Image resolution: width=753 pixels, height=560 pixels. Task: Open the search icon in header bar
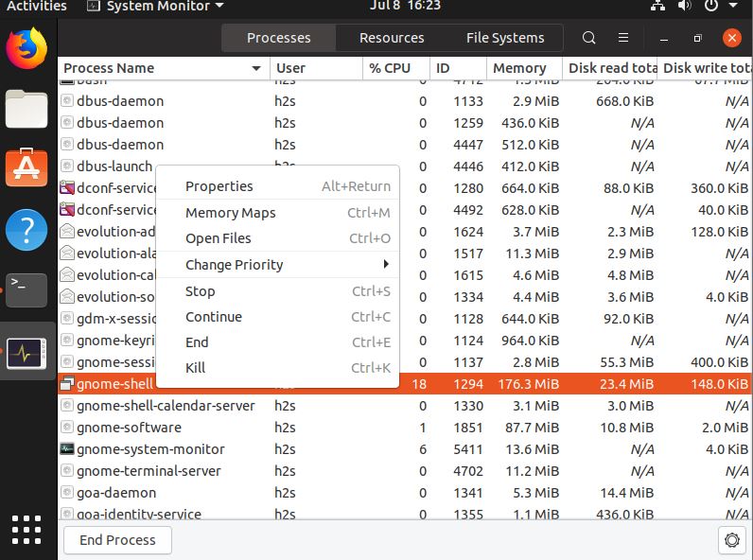tap(588, 38)
